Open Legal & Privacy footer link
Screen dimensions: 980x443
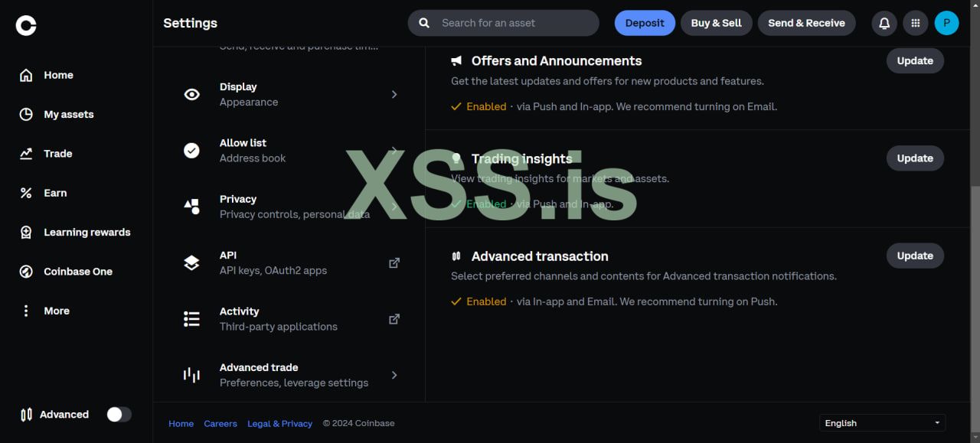[x=279, y=423]
